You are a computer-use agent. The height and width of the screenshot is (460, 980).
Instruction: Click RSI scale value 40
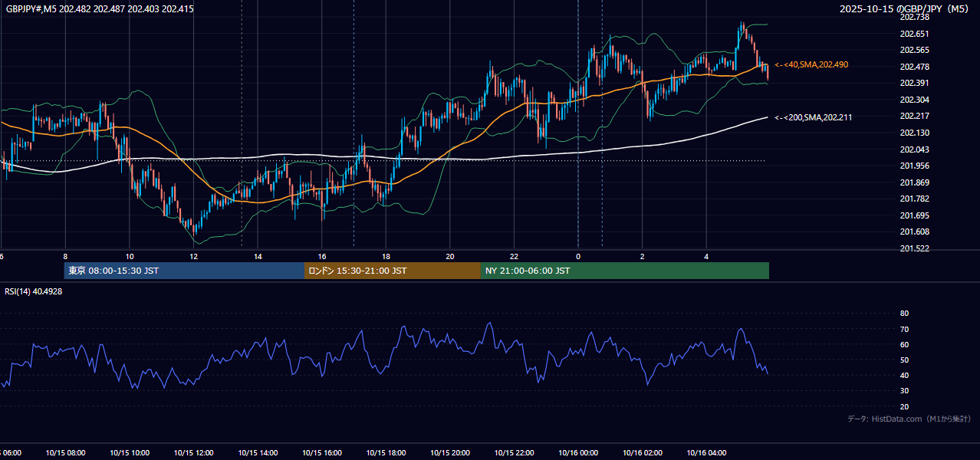click(x=904, y=376)
